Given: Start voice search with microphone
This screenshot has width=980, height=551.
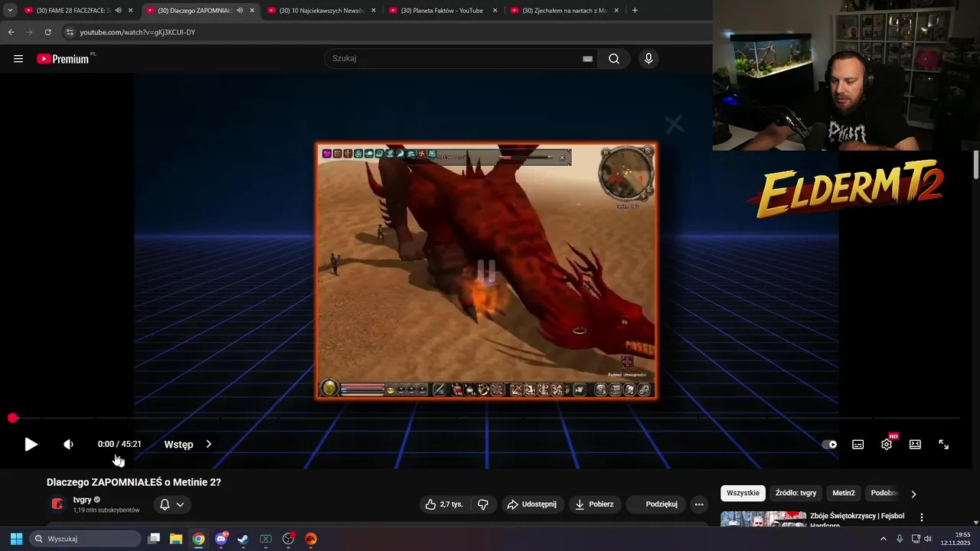Looking at the screenshot, I should [x=648, y=59].
